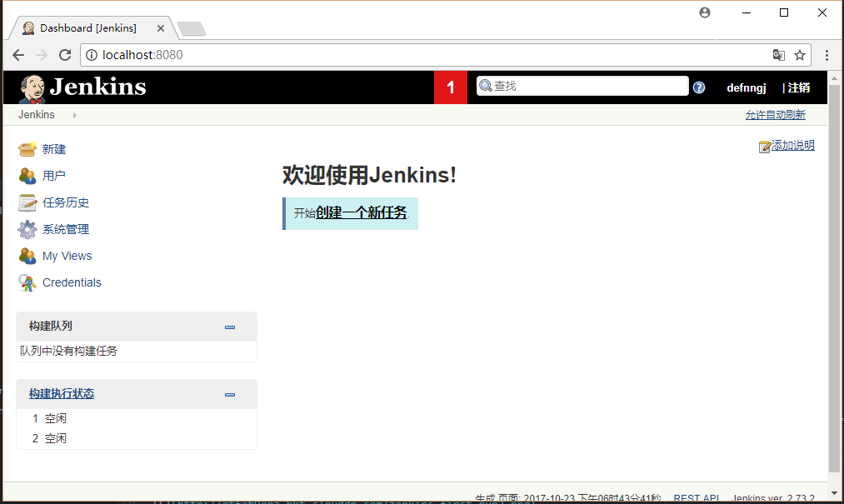Open search help question mark icon
This screenshot has width=844, height=504.
coord(699,87)
